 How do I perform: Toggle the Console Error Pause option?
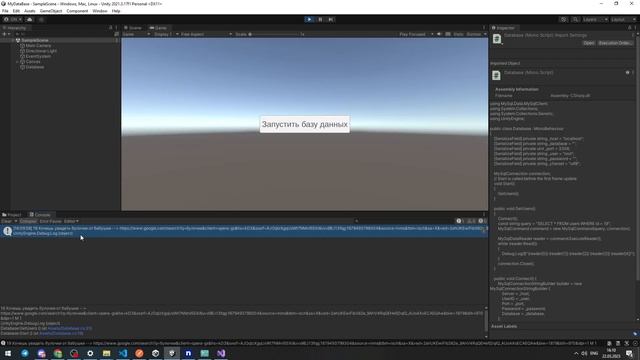click(x=50, y=221)
